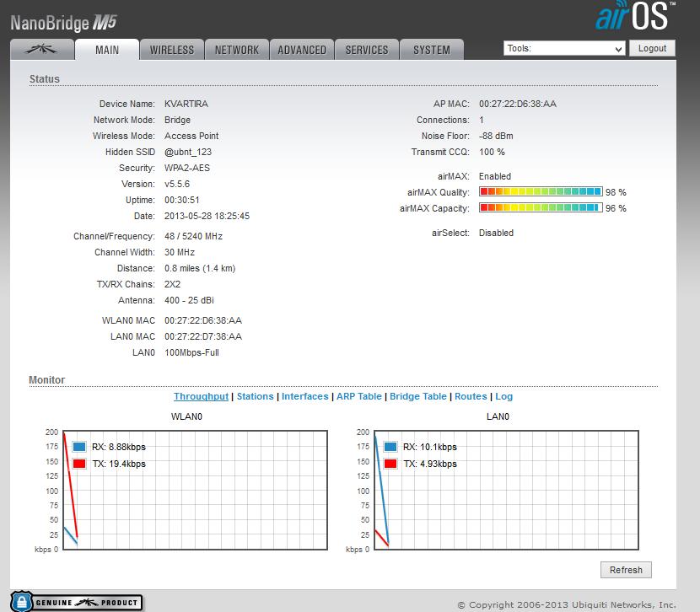The height and width of the screenshot is (612, 700).
Task: Click the airMAX Quality bar
Action: (x=541, y=192)
